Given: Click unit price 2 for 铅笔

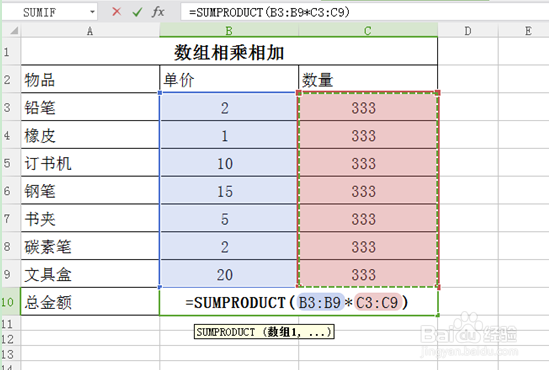Looking at the screenshot, I should (x=229, y=107).
